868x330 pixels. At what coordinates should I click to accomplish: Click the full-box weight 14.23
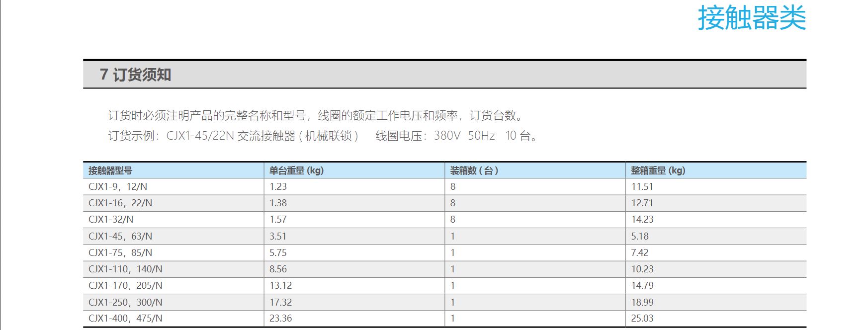tap(642, 220)
